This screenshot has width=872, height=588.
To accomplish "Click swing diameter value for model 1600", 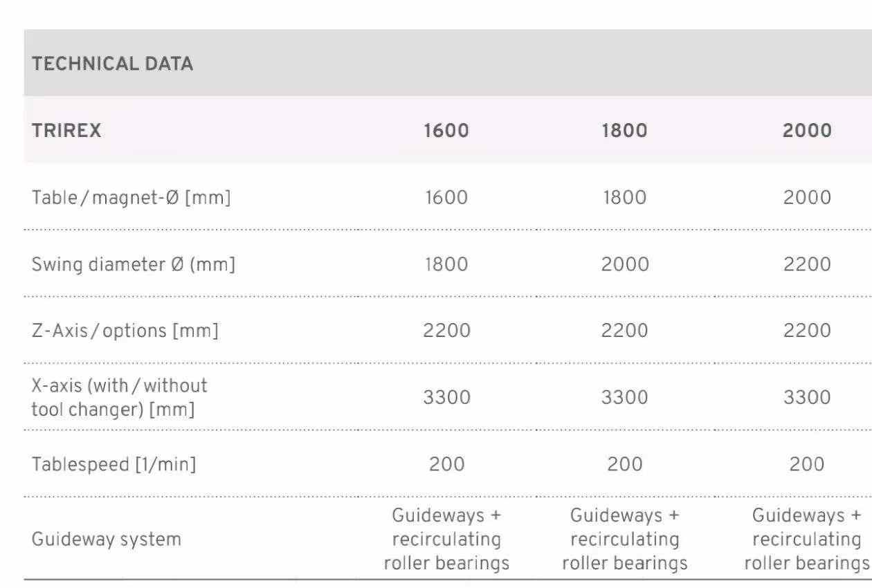I will (x=446, y=264).
